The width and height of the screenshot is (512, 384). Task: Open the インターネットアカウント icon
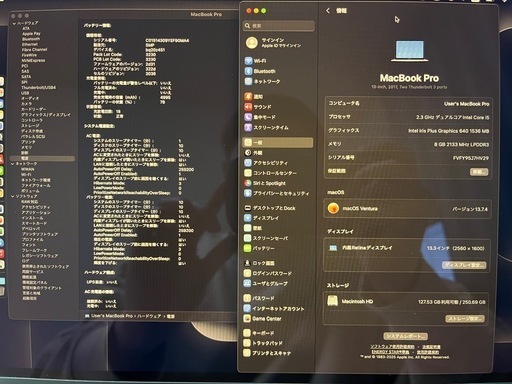click(247, 309)
